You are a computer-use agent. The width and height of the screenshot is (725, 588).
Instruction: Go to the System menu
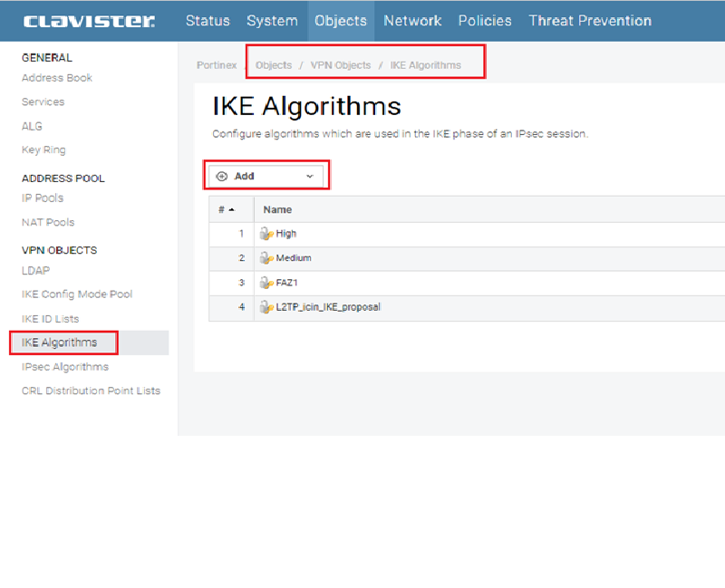click(x=272, y=21)
